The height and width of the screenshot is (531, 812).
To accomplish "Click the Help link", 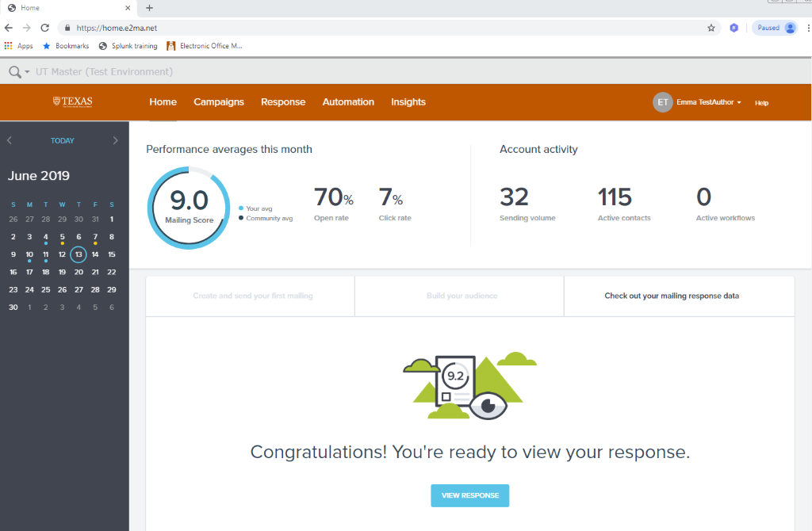I will point(761,103).
